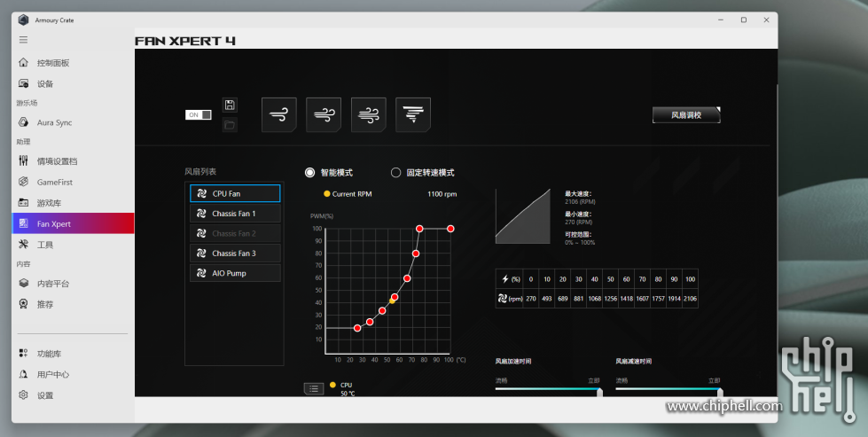Viewport: 868px width, 437px height.
Task: Minimize the Armoury Crate window
Action: pyautogui.click(x=721, y=20)
